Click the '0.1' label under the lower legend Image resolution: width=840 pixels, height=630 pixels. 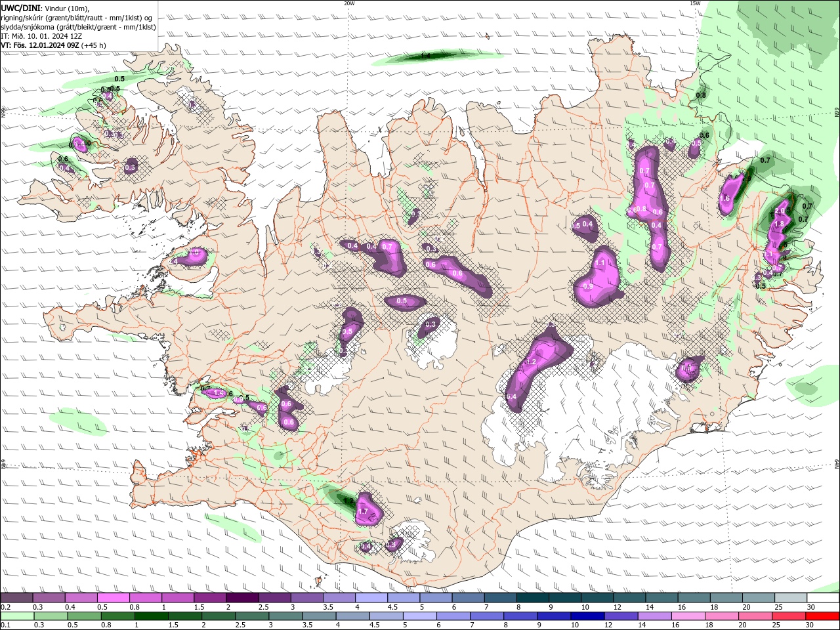tap(5, 625)
